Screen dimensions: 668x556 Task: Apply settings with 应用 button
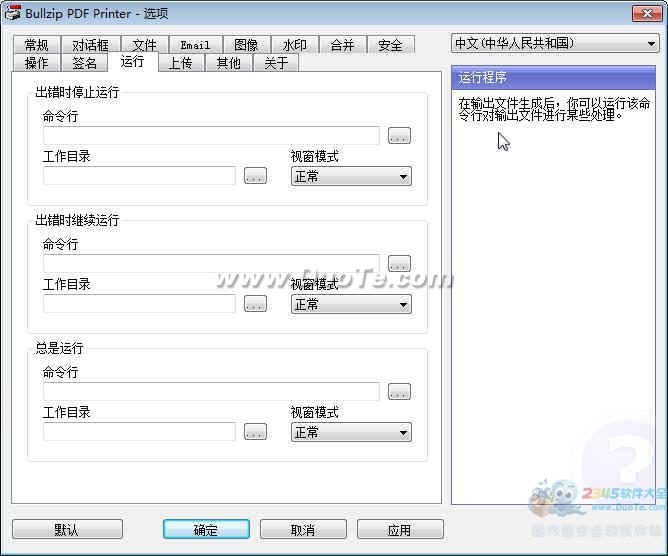click(400, 529)
